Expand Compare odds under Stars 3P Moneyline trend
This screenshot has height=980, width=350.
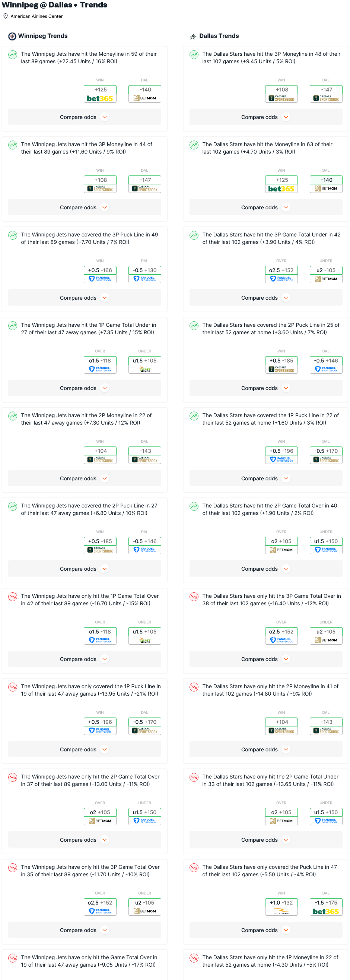265,117
